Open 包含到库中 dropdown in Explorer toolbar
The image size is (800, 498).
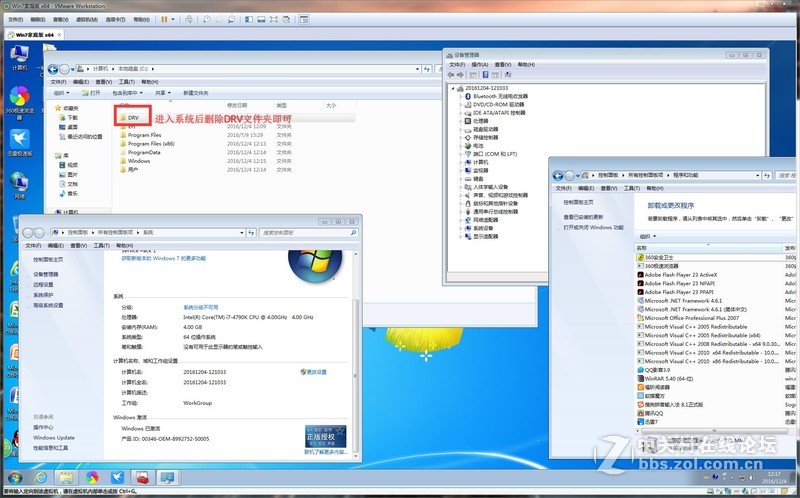[x=127, y=93]
